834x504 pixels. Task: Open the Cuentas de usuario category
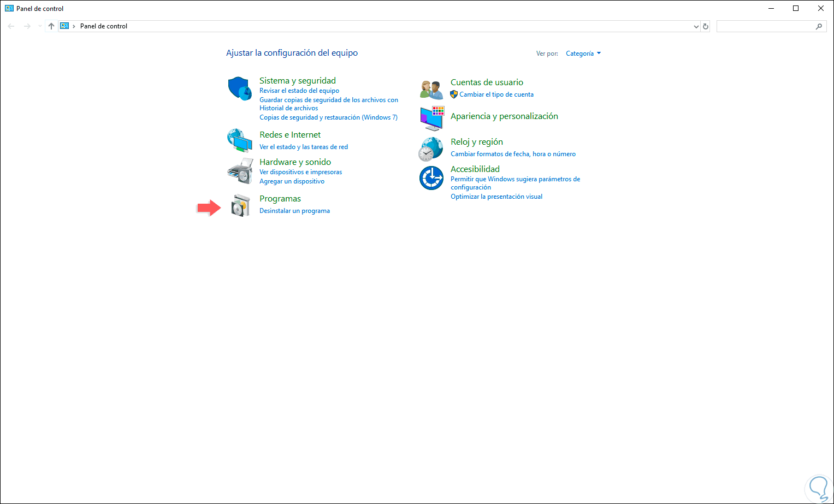coord(487,82)
